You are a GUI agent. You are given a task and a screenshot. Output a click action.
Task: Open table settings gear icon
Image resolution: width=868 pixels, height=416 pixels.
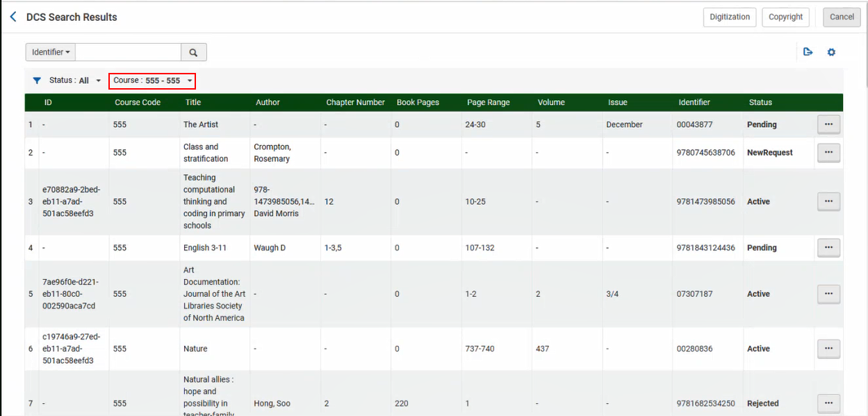[831, 52]
